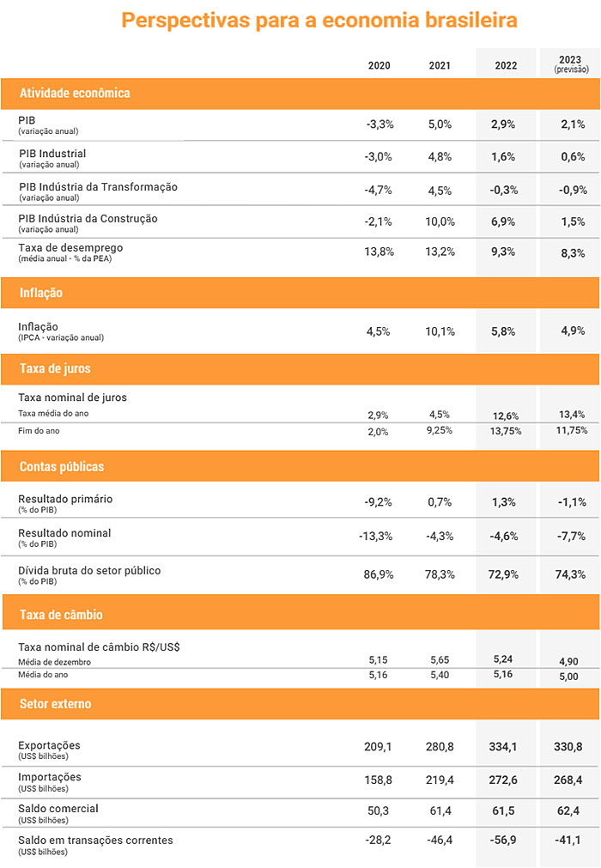The height and width of the screenshot is (868, 601).
Task: Click the 2023 (previsão) column header
Action: 571,64
